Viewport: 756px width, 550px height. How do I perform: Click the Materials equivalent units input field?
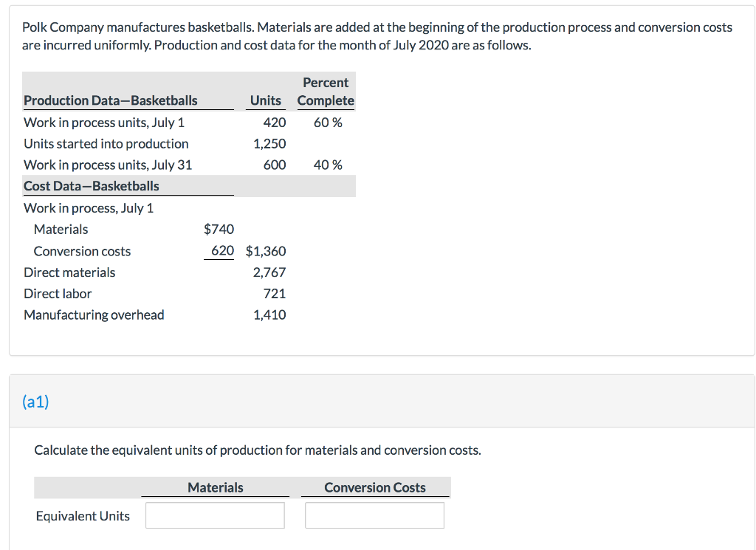coord(215,515)
